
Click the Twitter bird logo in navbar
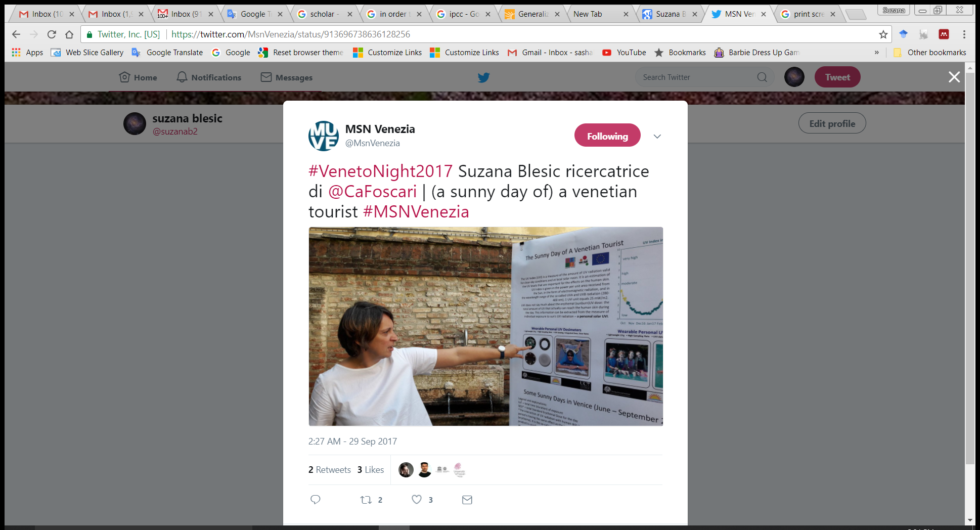coord(483,77)
